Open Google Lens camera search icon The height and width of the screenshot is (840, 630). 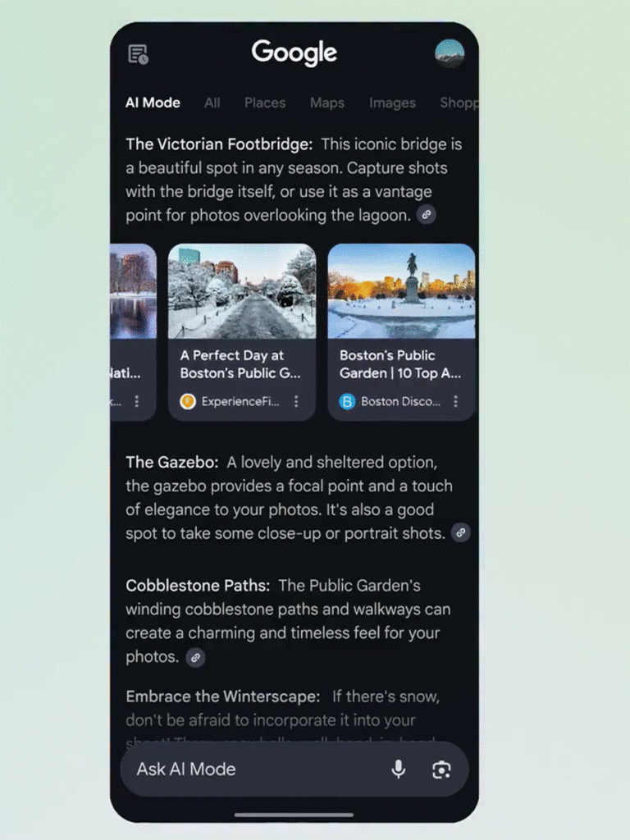pos(441,769)
